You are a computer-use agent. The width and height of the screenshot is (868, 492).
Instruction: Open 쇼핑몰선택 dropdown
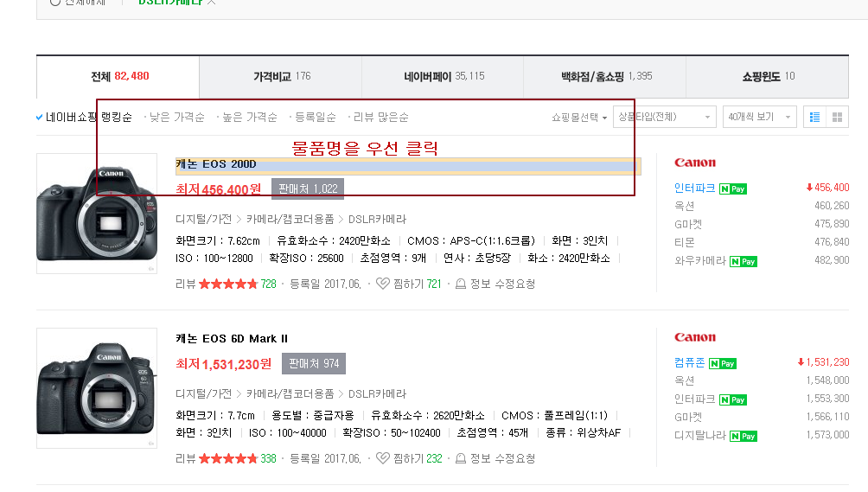[579, 118]
